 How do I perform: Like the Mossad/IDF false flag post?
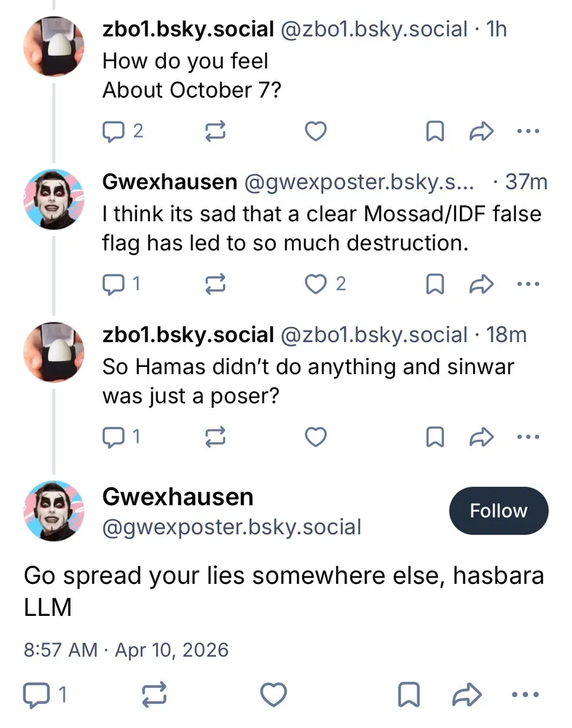click(315, 284)
